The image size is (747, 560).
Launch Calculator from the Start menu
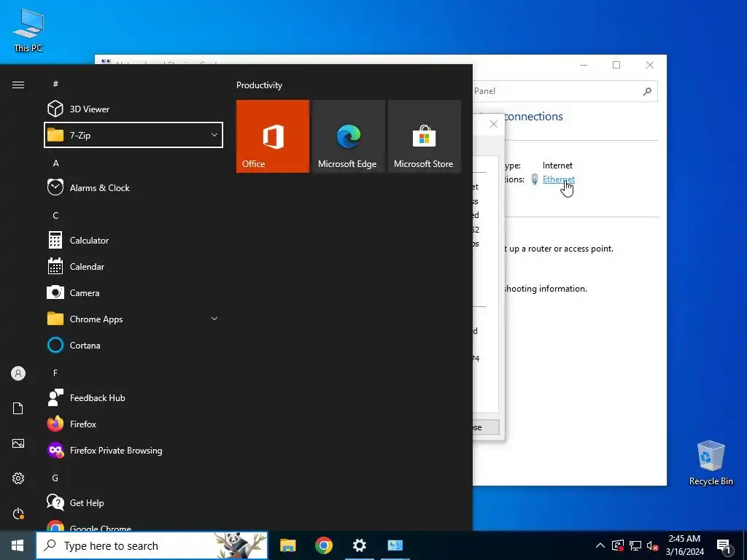pyautogui.click(x=133, y=240)
